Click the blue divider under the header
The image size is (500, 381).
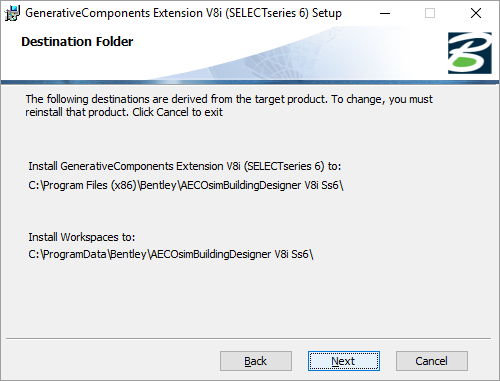click(250, 82)
